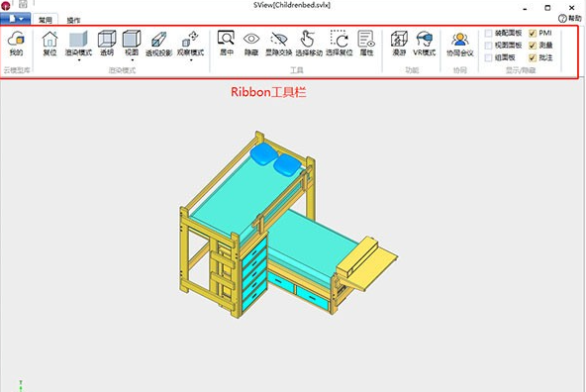Open the 帮助 help link
Image resolution: width=586 pixels, height=392 pixels.
click(570, 18)
